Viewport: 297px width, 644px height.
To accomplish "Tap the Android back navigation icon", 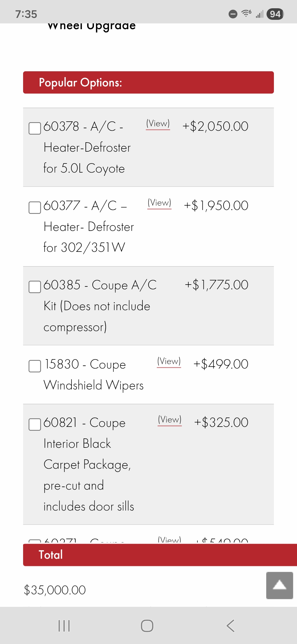I will tap(230, 626).
